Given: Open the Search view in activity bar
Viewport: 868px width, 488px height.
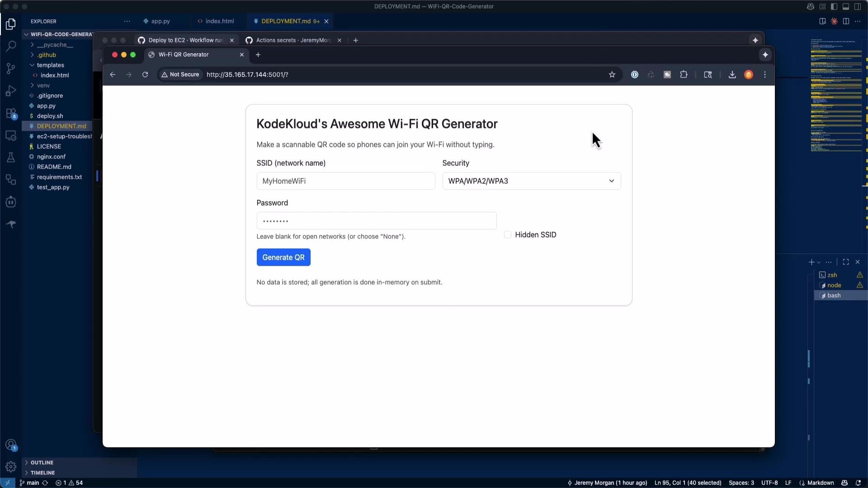Looking at the screenshot, I should click(11, 46).
